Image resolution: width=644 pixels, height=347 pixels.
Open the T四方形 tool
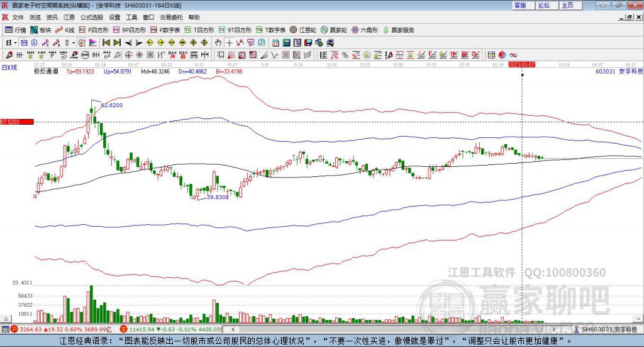[199, 30]
